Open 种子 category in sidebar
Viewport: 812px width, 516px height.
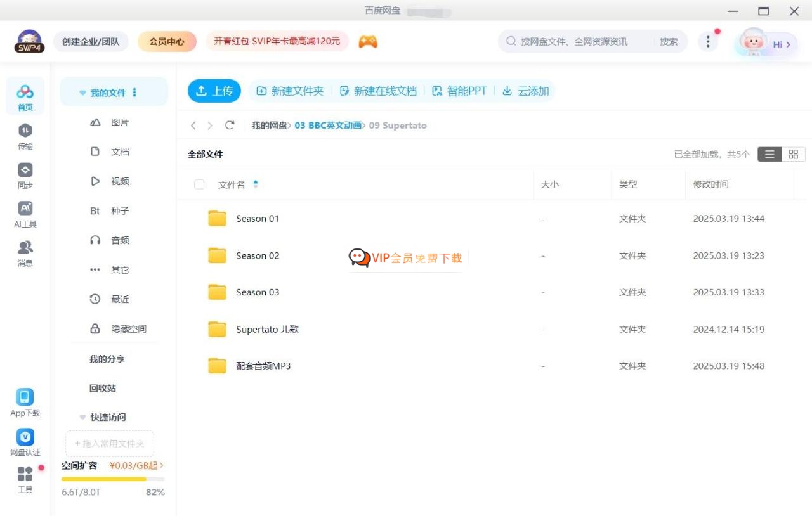(x=109, y=210)
